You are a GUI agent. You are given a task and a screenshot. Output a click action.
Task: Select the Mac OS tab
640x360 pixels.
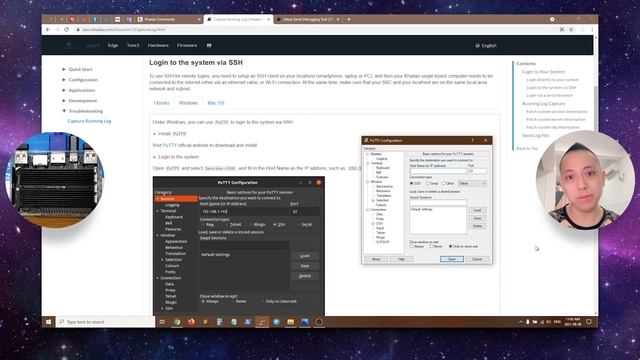(x=216, y=103)
